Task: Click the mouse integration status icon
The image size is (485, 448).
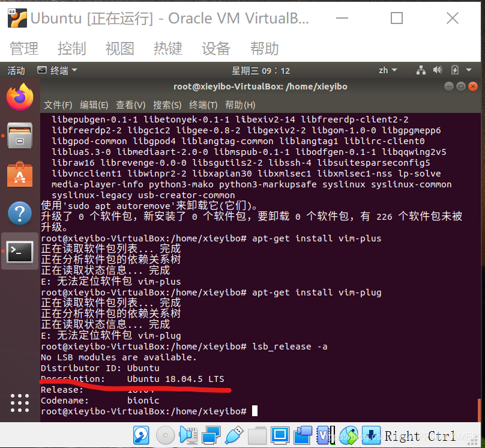Action: click(349, 435)
